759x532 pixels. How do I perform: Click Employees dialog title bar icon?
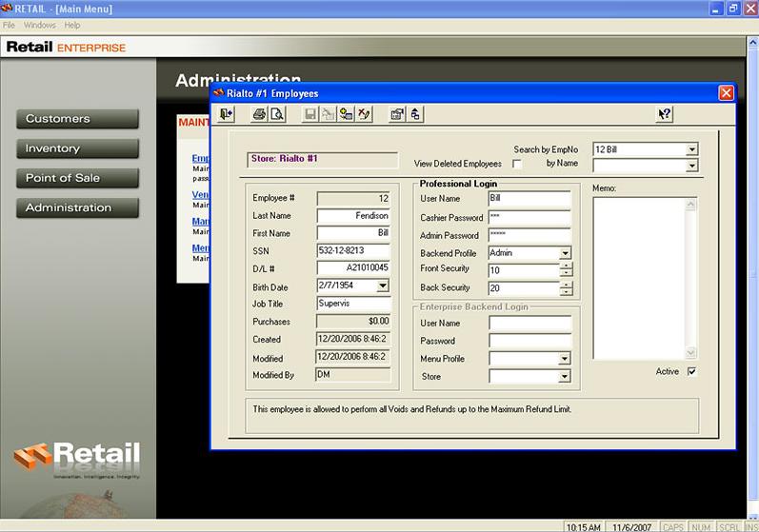(x=219, y=93)
